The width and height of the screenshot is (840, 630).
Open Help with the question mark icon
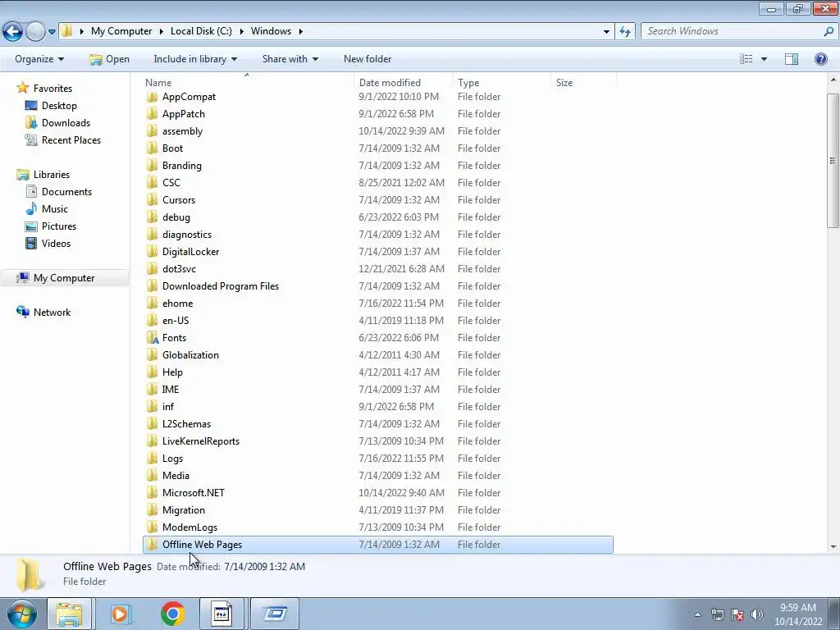click(820, 59)
